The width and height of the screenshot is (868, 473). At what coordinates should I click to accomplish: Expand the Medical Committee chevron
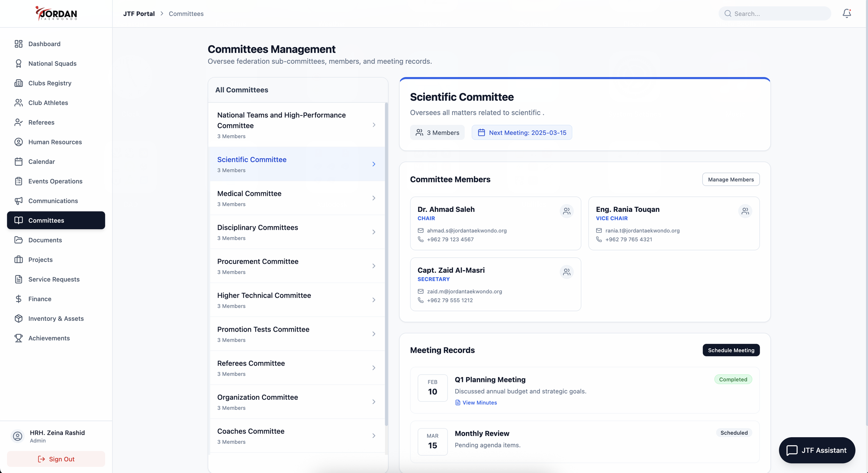click(x=374, y=198)
